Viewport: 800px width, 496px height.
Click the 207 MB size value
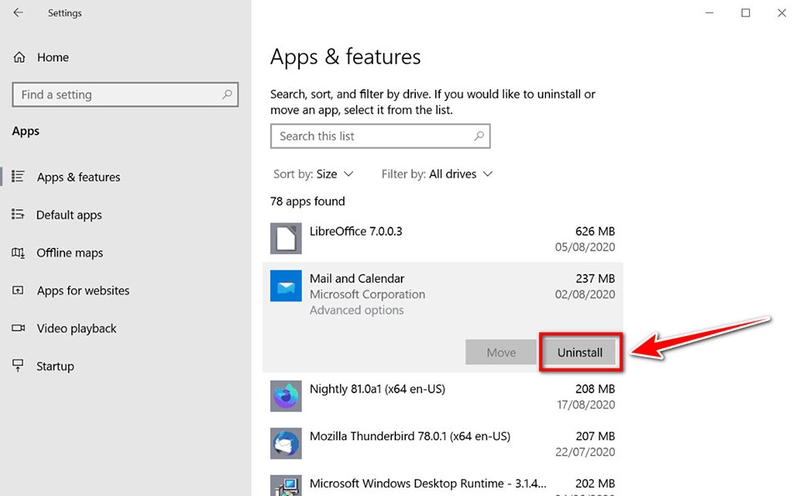click(595, 436)
